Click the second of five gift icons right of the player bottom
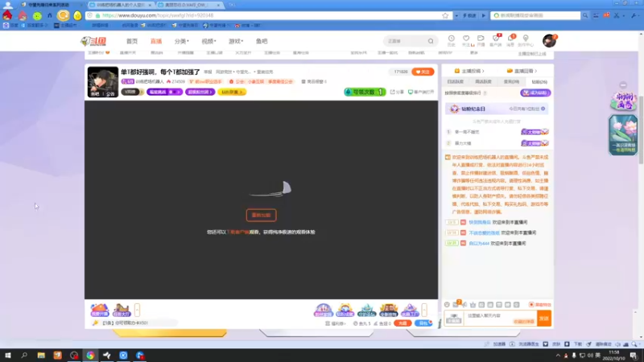 point(345,310)
